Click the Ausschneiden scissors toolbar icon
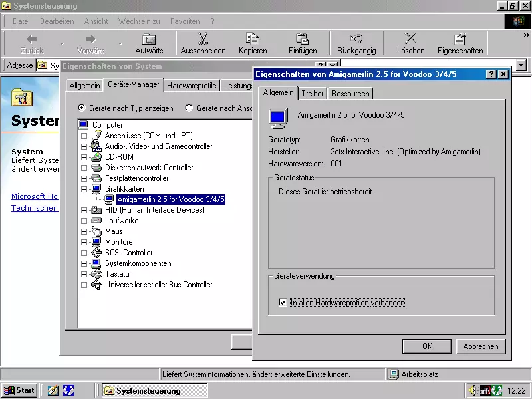Screen dimensions: 532x399 click(x=203, y=39)
